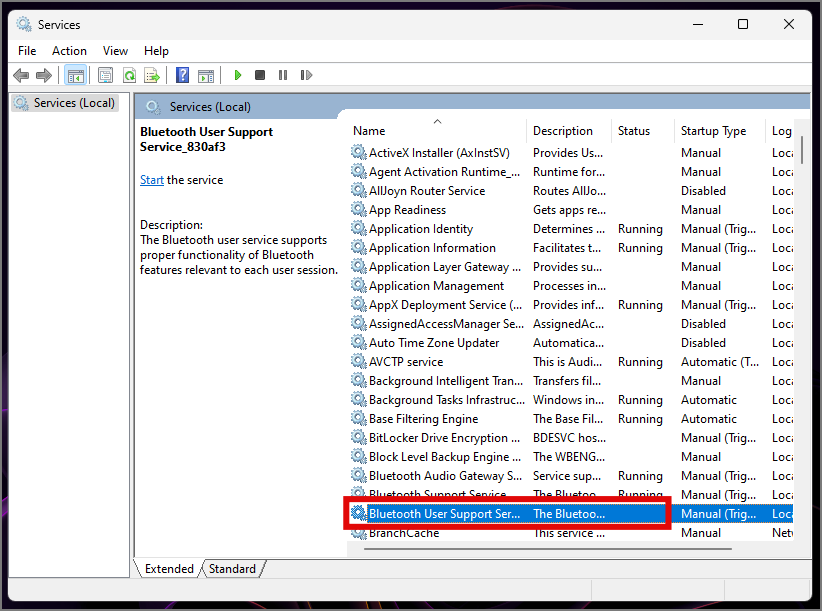Open the Action menu
Image resolution: width=822 pixels, height=611 pixels.
[69, 51]
